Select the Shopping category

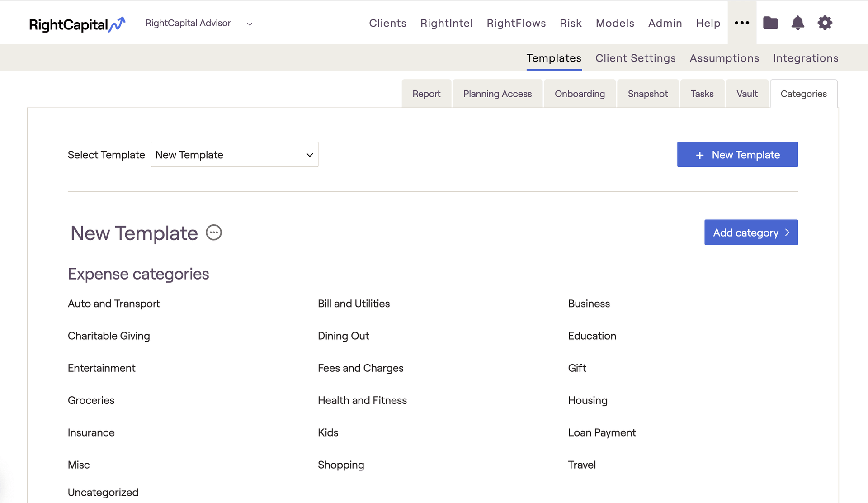tap(341, 465)
